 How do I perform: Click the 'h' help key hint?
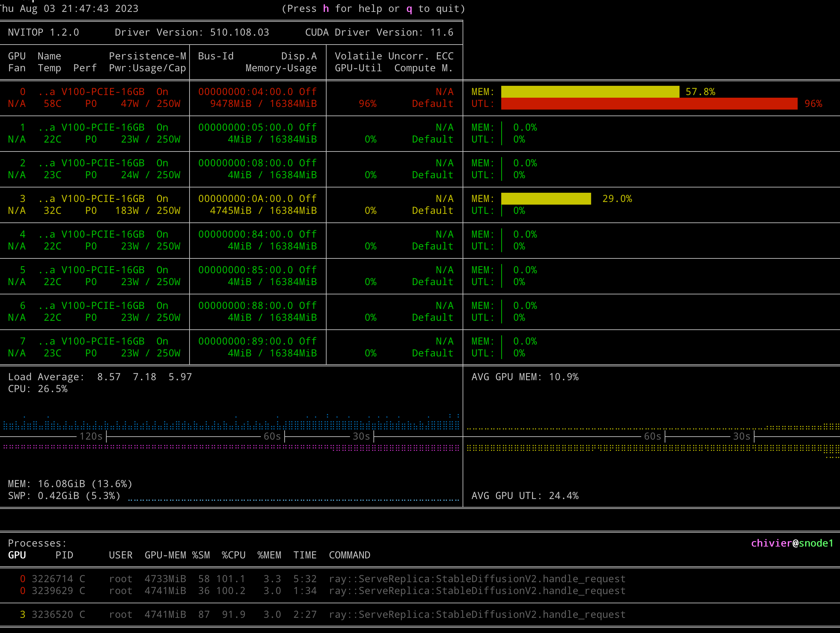326,9
